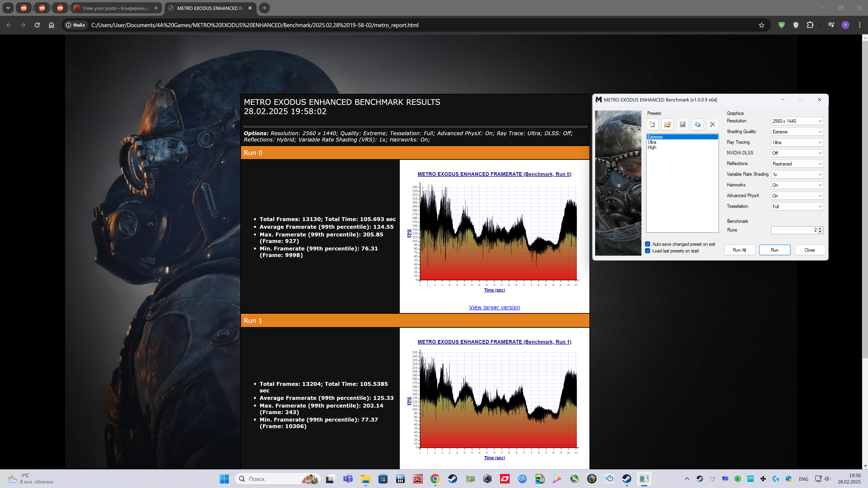
Task: Reload the benchmark report page
Action: pyautogui.click(x=37, y=25)
